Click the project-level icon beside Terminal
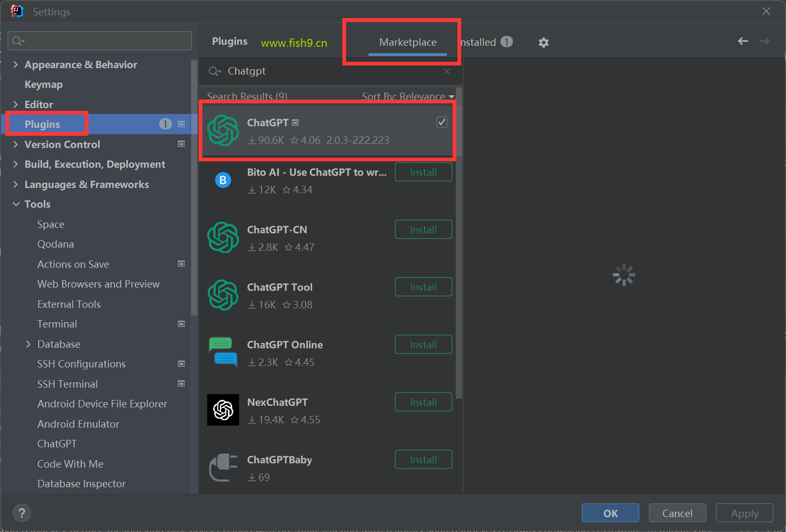The width and height of the screenshot is (786, 532). (181, 324)
